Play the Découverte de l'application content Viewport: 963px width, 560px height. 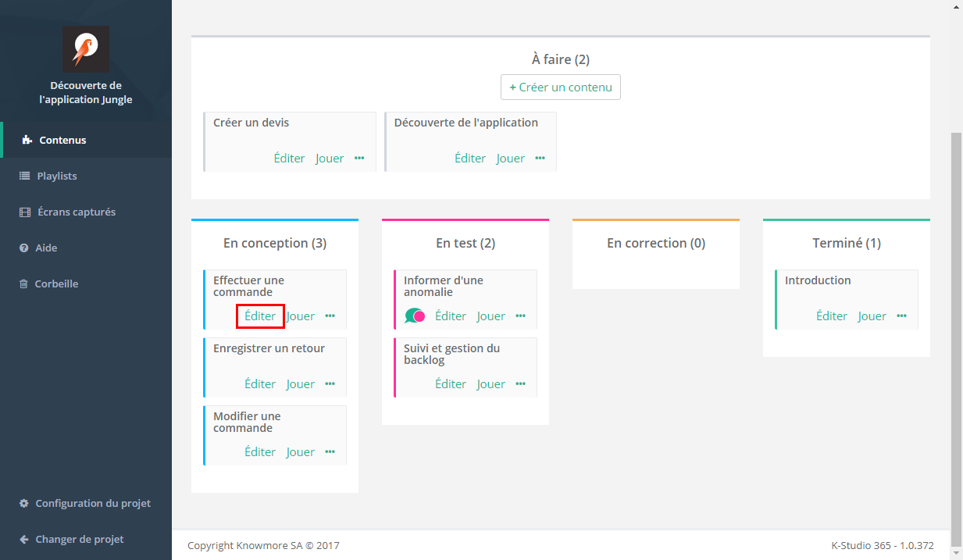(x=511, y=159)
